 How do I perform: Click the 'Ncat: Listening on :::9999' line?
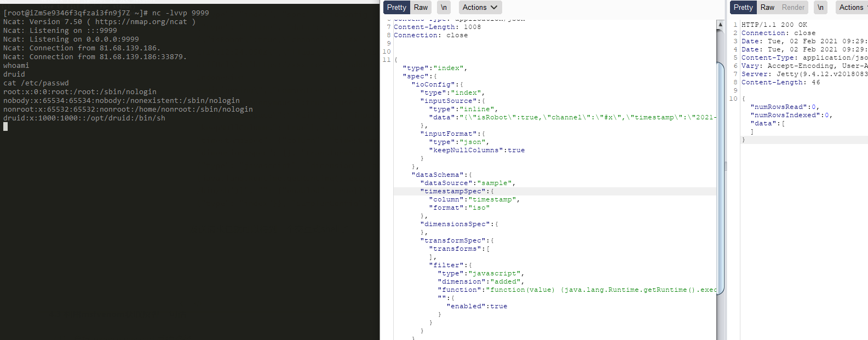pos(60,30)
